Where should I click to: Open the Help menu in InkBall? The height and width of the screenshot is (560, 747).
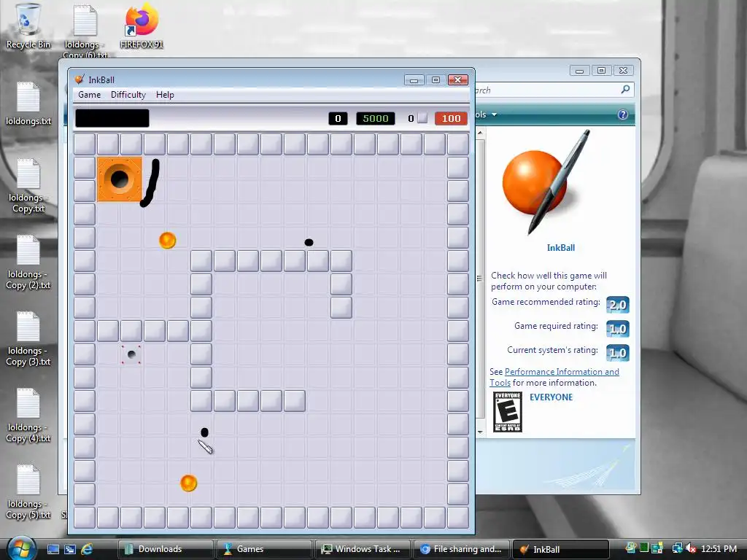coord(165,95)
